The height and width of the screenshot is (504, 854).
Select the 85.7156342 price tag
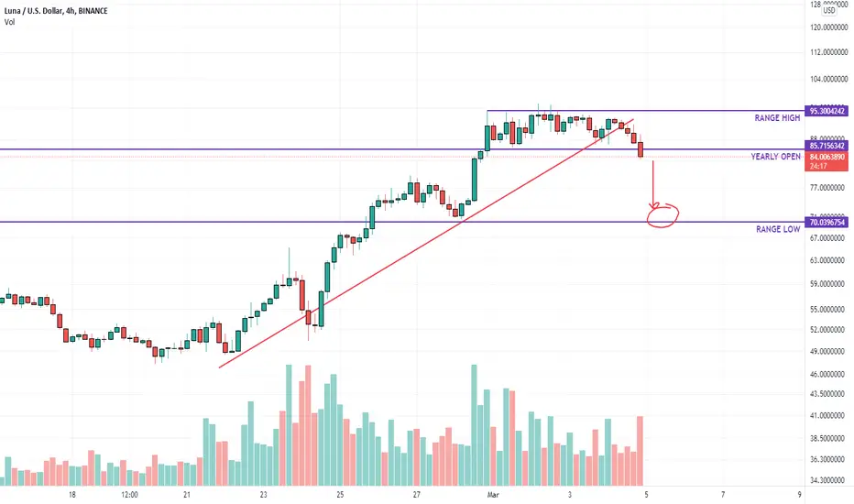point(827,146)
